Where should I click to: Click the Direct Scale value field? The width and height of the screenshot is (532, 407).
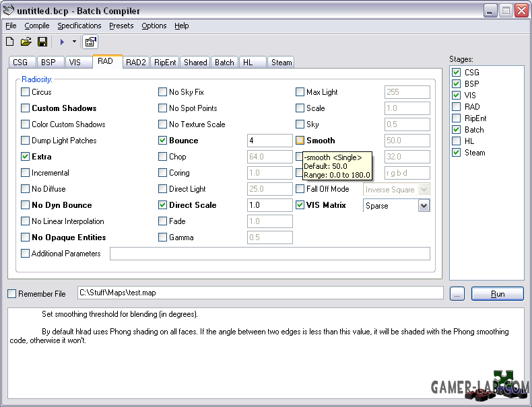(x=270, y=205)
